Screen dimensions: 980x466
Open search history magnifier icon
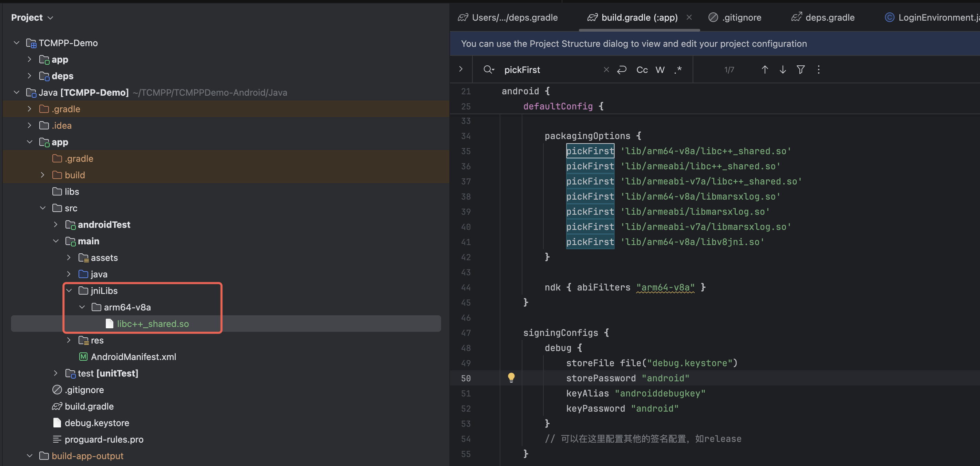pyautogui.click(x=489, y=70)
